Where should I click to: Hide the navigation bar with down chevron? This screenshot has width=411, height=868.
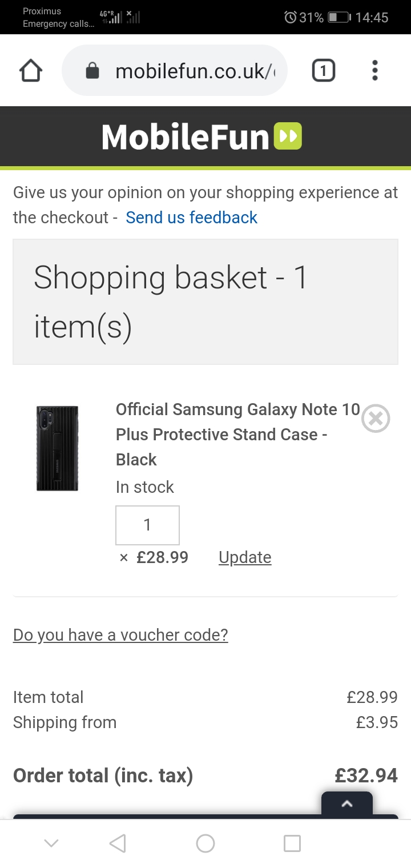click(x=51, y=843)
